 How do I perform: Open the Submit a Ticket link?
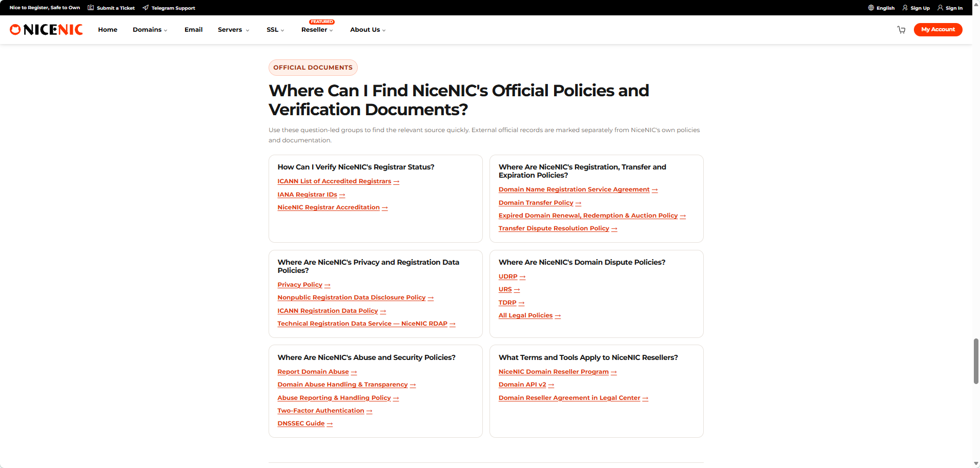116,8
